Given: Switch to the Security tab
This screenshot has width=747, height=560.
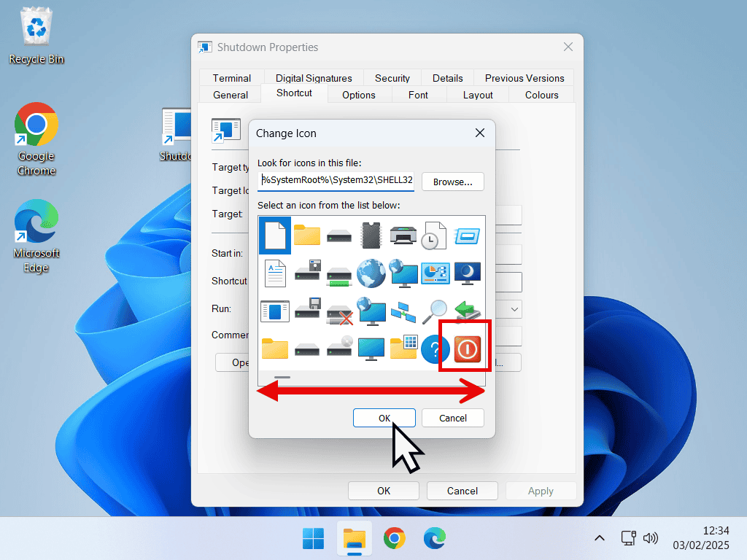Looking at the screenshot, I should click(392, 78).
